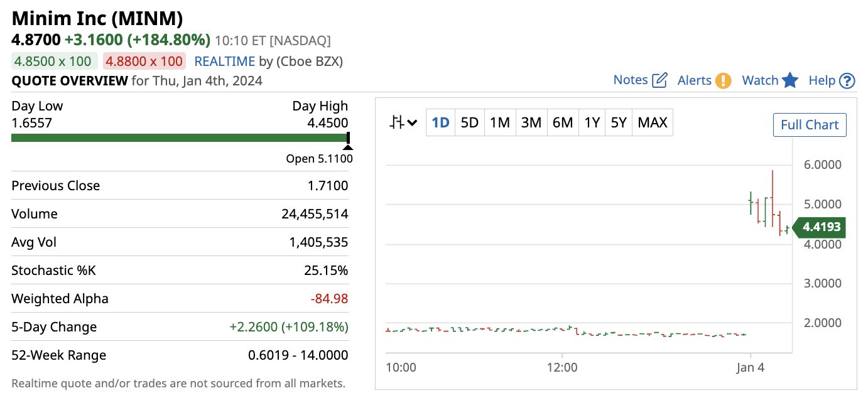
Task: Click the bid 4.8500 x 100 box
Action: pos(55,62)
